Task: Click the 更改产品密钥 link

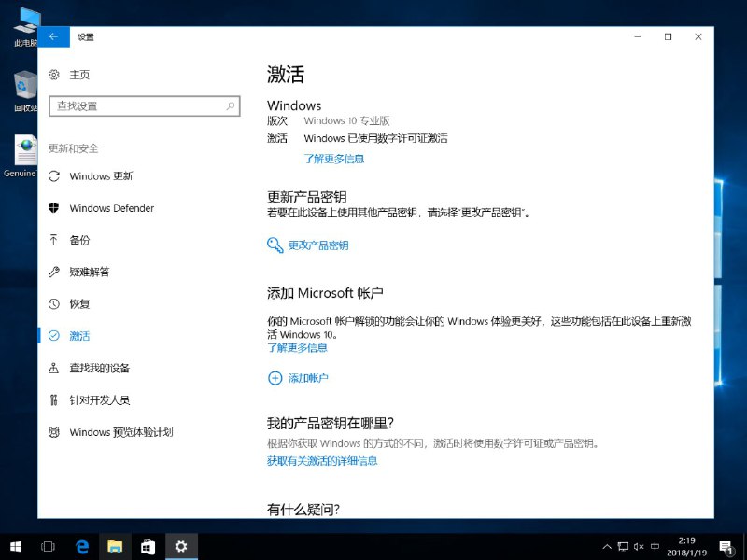Action: click(318, 245)
